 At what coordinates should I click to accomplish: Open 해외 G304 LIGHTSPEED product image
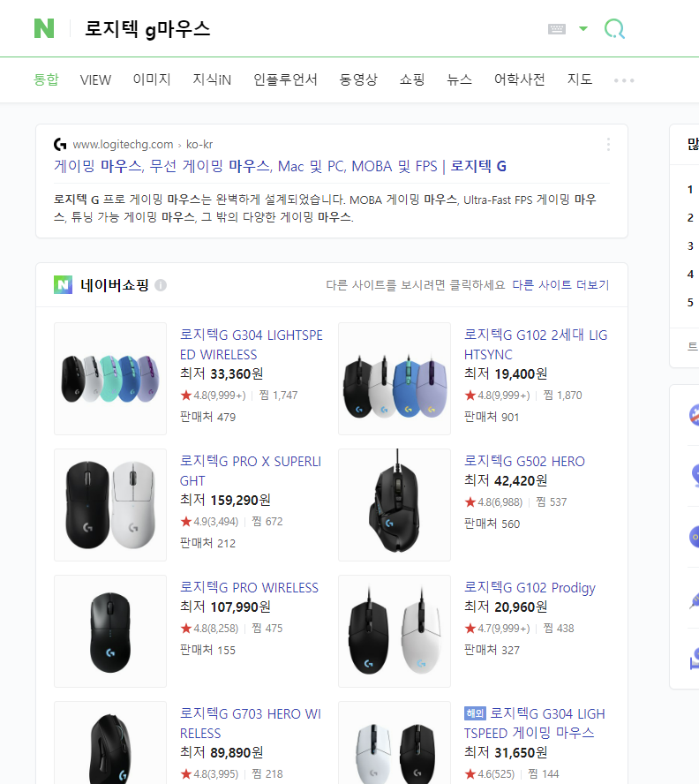(x=395, y=743)
